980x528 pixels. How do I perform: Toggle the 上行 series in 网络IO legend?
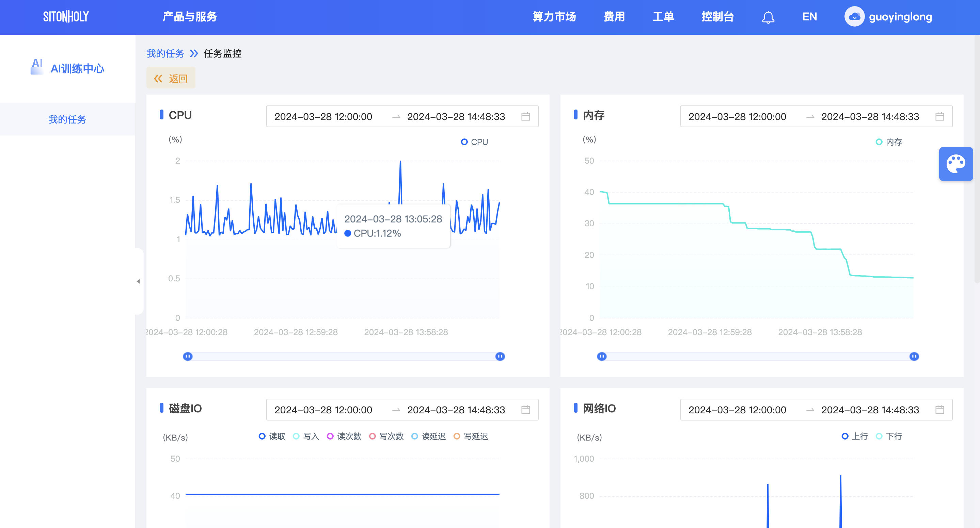click(854, 436)
